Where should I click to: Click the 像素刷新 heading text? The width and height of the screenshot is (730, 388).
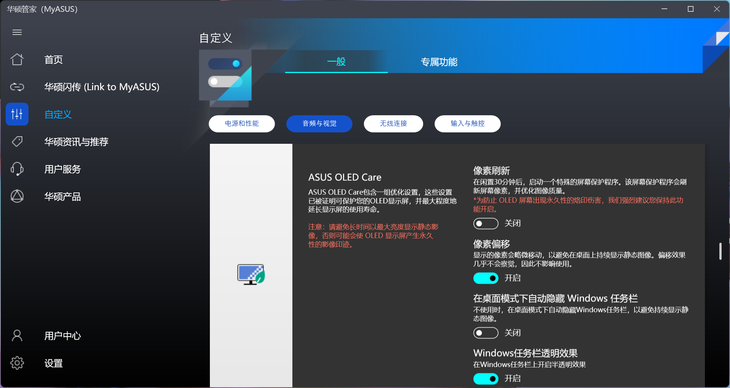coord(492,171)
